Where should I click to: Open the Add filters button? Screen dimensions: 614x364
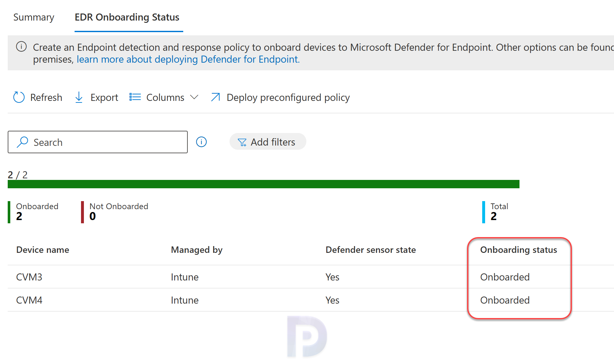coord(268,142)
